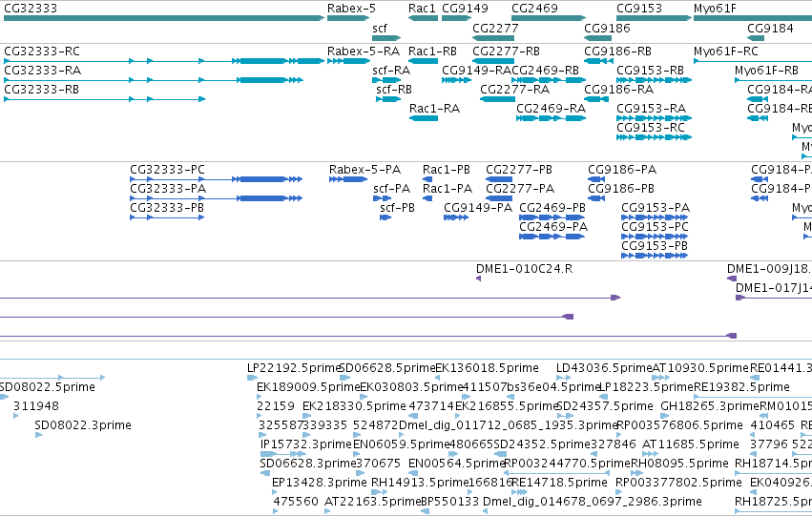Click Dmel_dig_011712_0685_1935.3prime label
Image resolution: width=812 pixels, height=516 pixels.
510,425
